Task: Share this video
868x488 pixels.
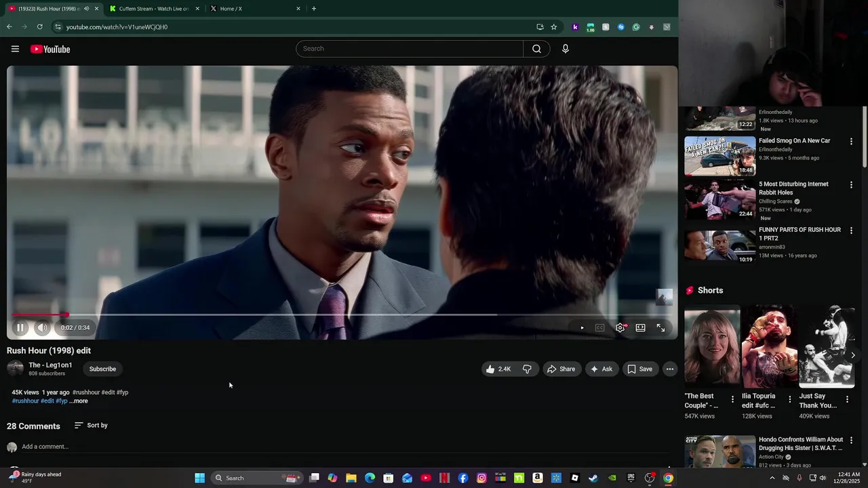Action: coord(561,369)
